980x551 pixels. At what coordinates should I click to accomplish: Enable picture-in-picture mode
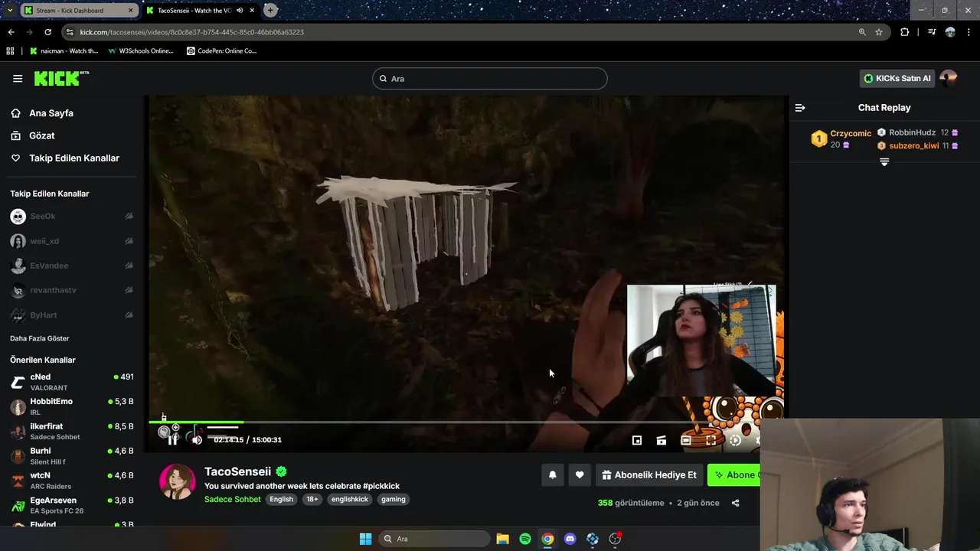[637, 440]
